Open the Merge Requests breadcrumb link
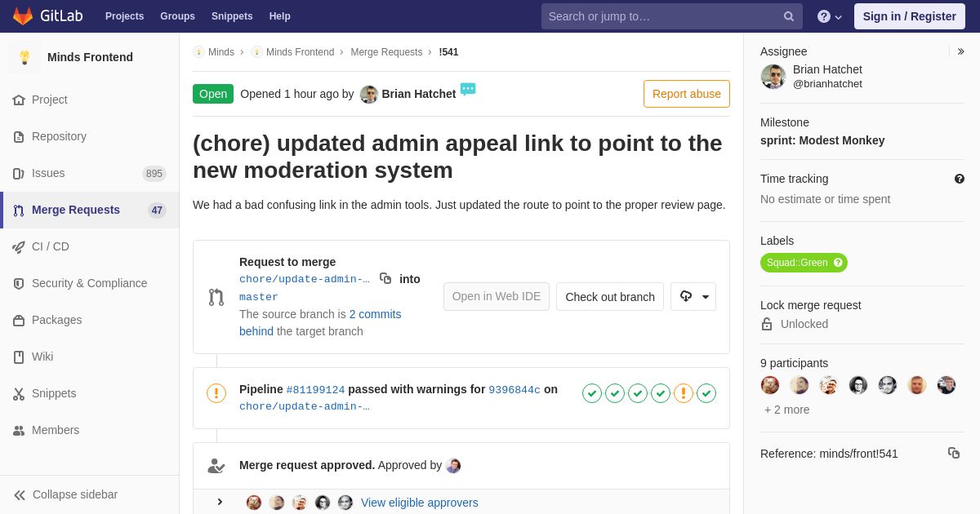This screenshot has width=980, height=514. point(386,52)
